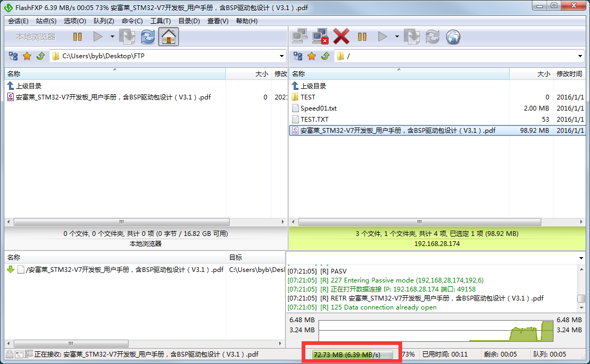Open the 目录(D) menu

[x=189, y=21]
